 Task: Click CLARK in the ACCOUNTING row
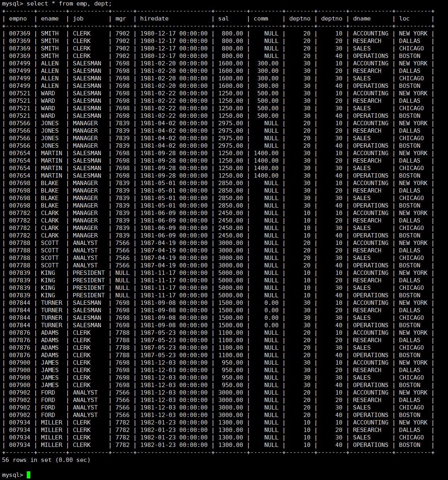point(50,213)
